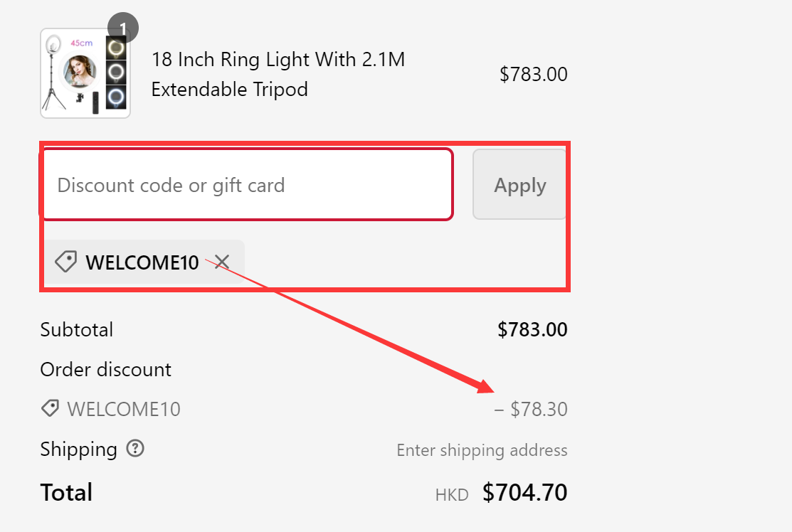Open the Enter shipping address link
792x532 pixels.
pos(482,449)
